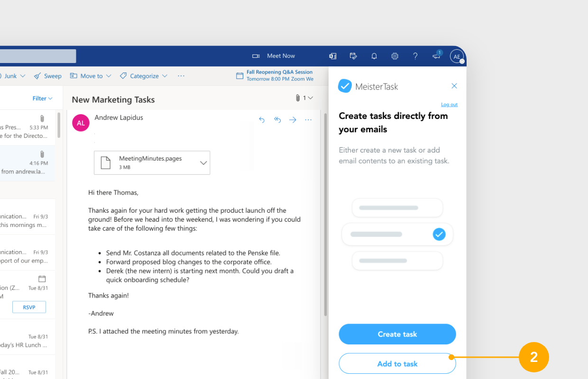Viewport: 588px width, 379px height.
Task: Click the message list scrollbar
Action: (59, 125)
